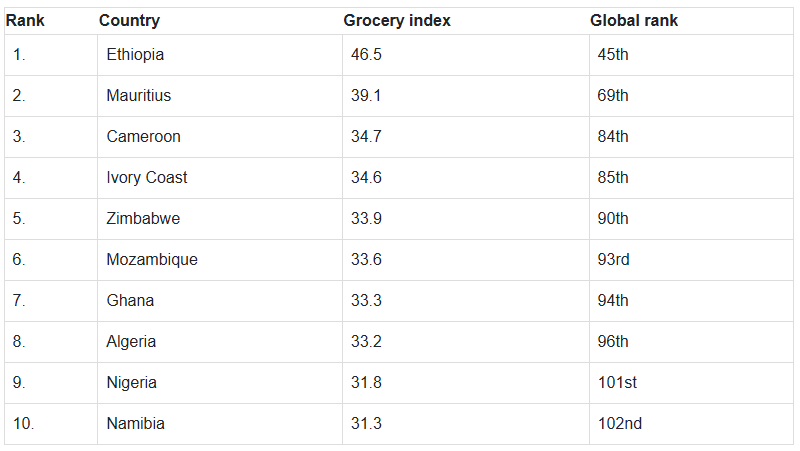Click the 46.5 grocery index value
The height and width of the screenshot is (451, 800).
(x=366, y=55)
